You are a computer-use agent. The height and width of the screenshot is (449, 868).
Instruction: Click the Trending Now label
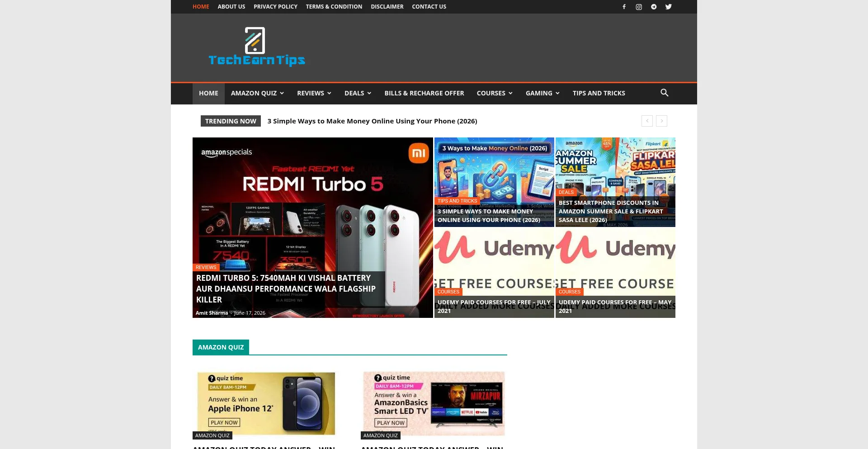(x=231, y=121)
